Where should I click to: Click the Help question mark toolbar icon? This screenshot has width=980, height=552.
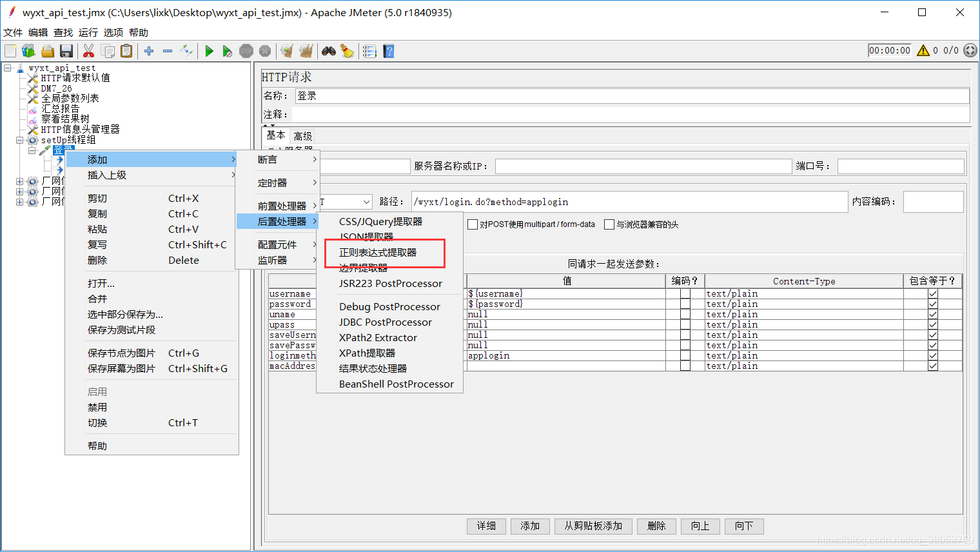pos(388,51)
